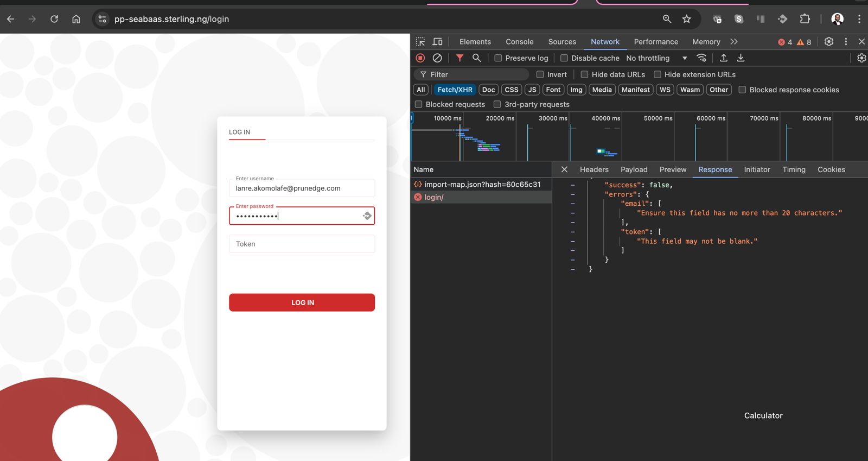868x461 pixels.
Task: Open the Extensions puzzle icon
Action: point(805,19)
